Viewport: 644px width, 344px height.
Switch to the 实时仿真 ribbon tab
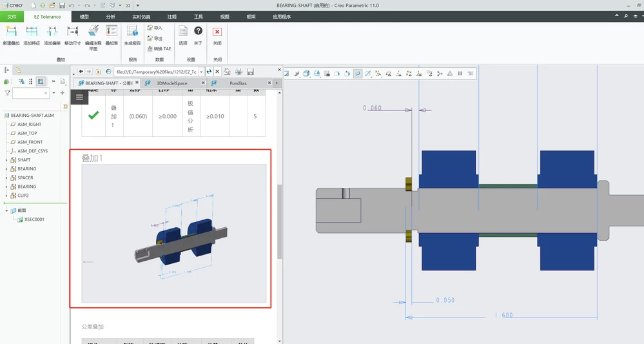click(141, 17)
